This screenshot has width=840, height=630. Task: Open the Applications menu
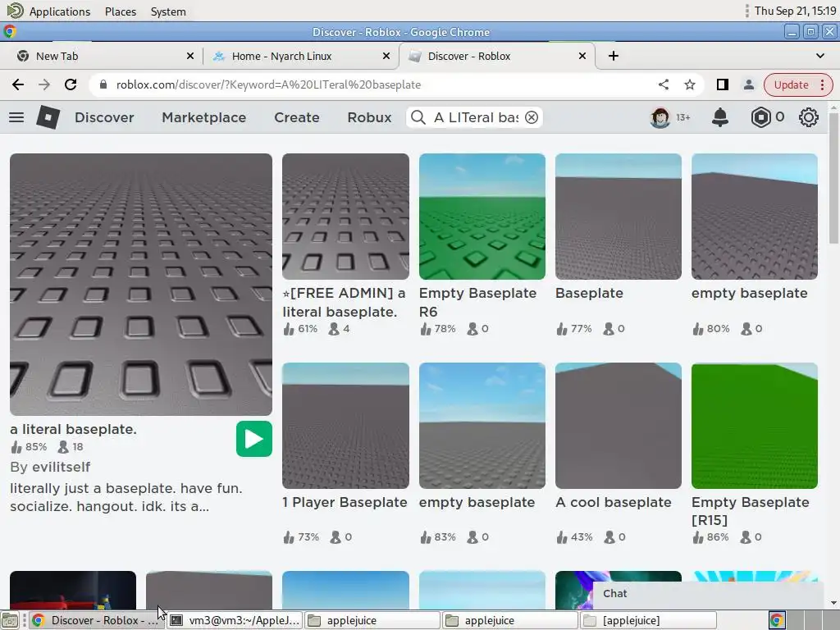pyautogui.click(x=59, y=11)
